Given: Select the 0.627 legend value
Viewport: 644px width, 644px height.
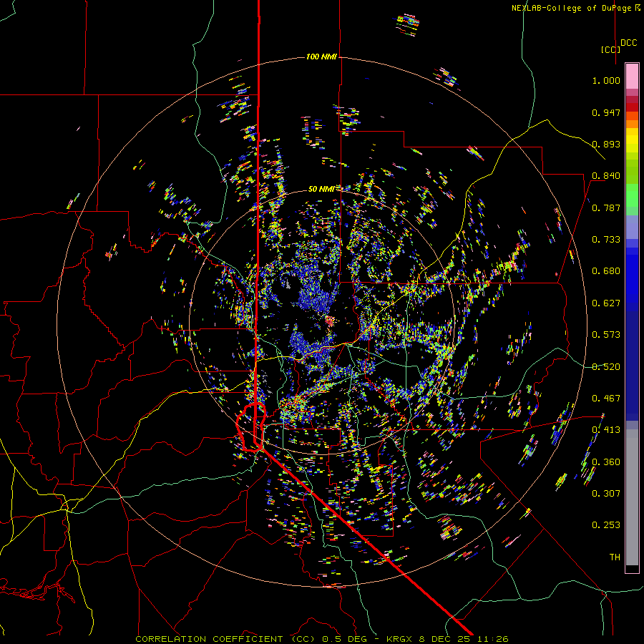Looking at the screenshot, I should click(x=606, y=303).
